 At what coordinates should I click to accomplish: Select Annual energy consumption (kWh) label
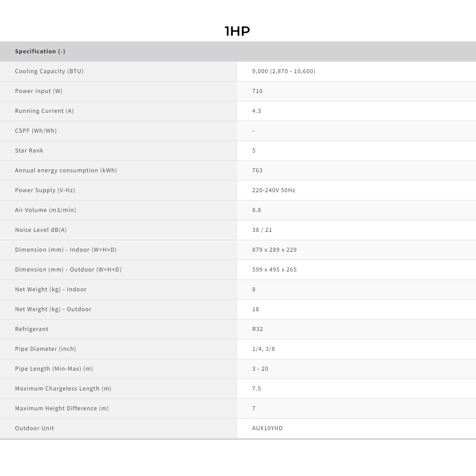pyautogui.click(x=66, y=171)
